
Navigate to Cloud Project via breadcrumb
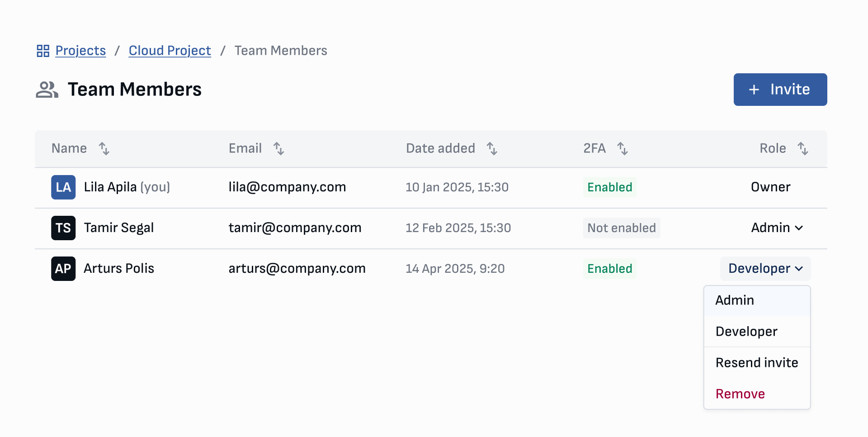[x=170, y=50]
